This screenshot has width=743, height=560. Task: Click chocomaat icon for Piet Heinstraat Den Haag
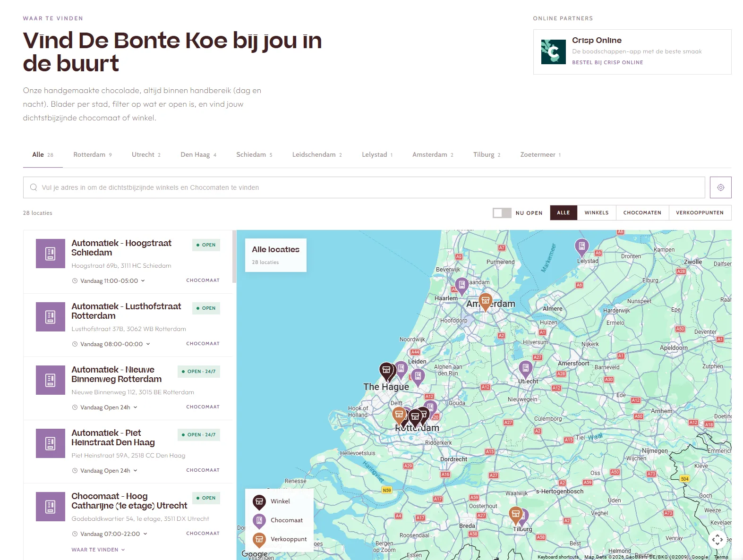[51, 443]
